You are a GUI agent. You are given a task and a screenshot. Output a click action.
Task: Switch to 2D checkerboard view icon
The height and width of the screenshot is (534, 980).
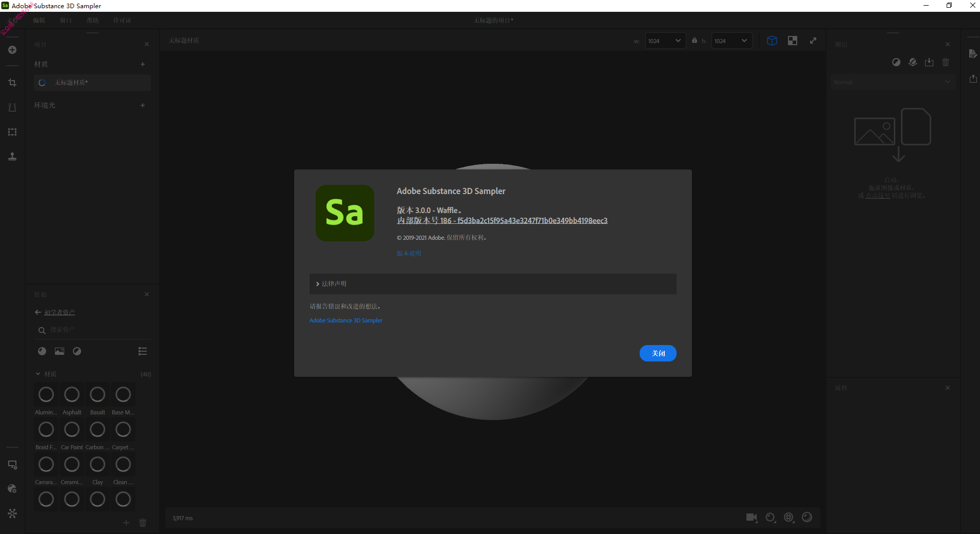coord(793,41)
